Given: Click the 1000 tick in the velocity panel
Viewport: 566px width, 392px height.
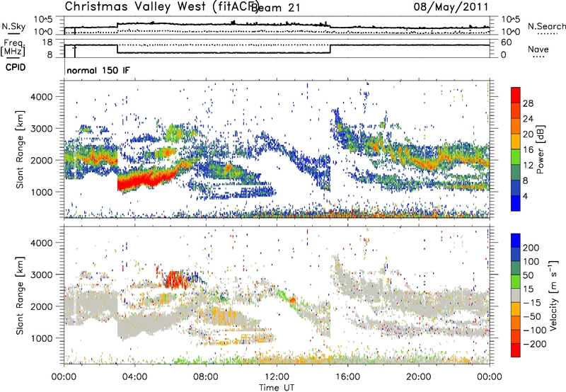Looking at the screenshot, I should (42, 338).
